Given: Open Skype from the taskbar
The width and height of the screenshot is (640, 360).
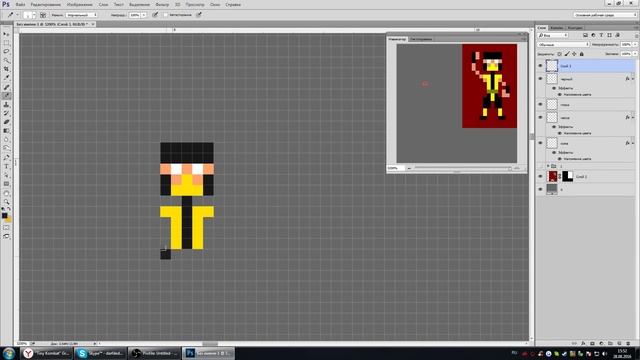Looking at the screenshot, I should click(x=100, y=353).
